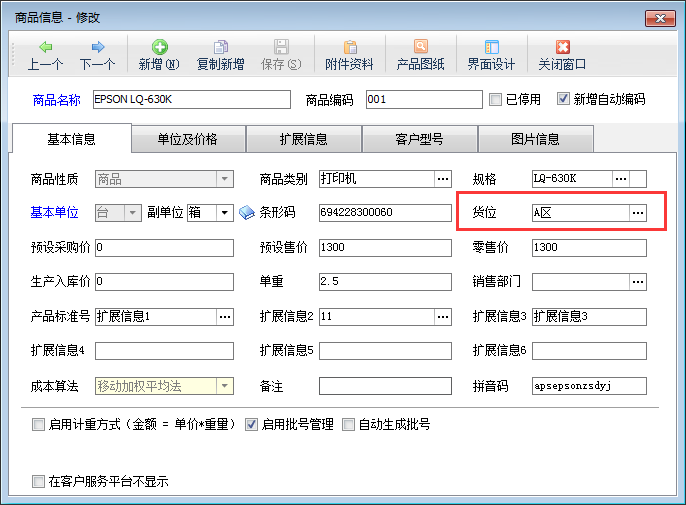686x505 pixels.
Task: Uncheck 新增自动编码 checkbox
Action: [x=564, y=100]
